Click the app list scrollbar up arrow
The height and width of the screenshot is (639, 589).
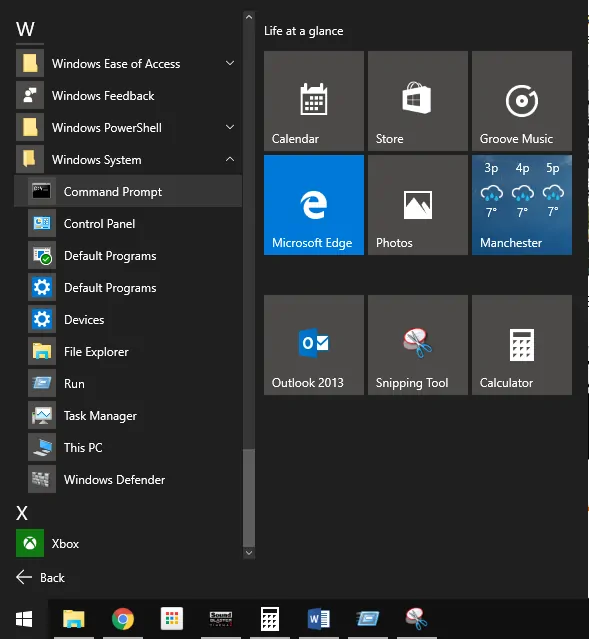(x=249, y=17)
